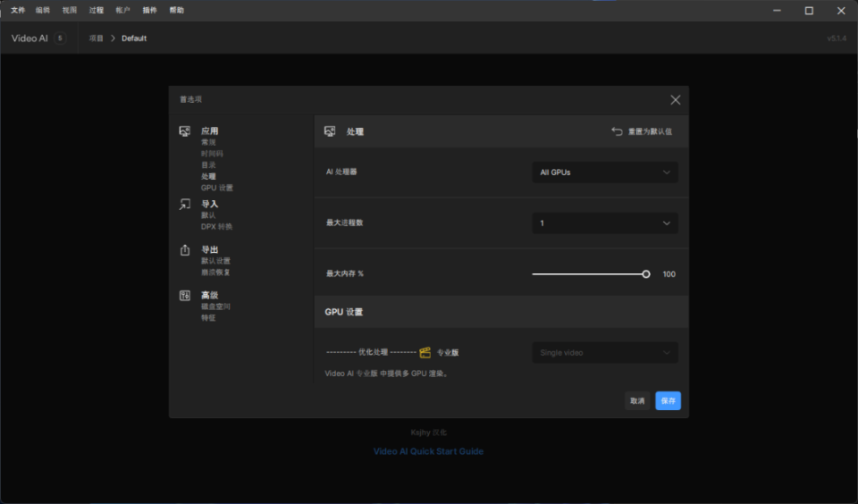The image size is (858, 504).
Task: Click the Video AI logo text
Action: point(29,38)
